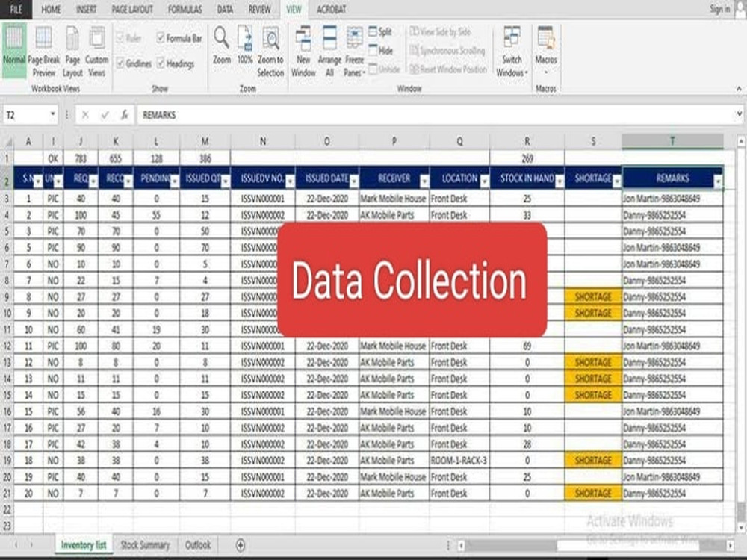
Task: Hide the current window
Action: (x=381, y=51)
